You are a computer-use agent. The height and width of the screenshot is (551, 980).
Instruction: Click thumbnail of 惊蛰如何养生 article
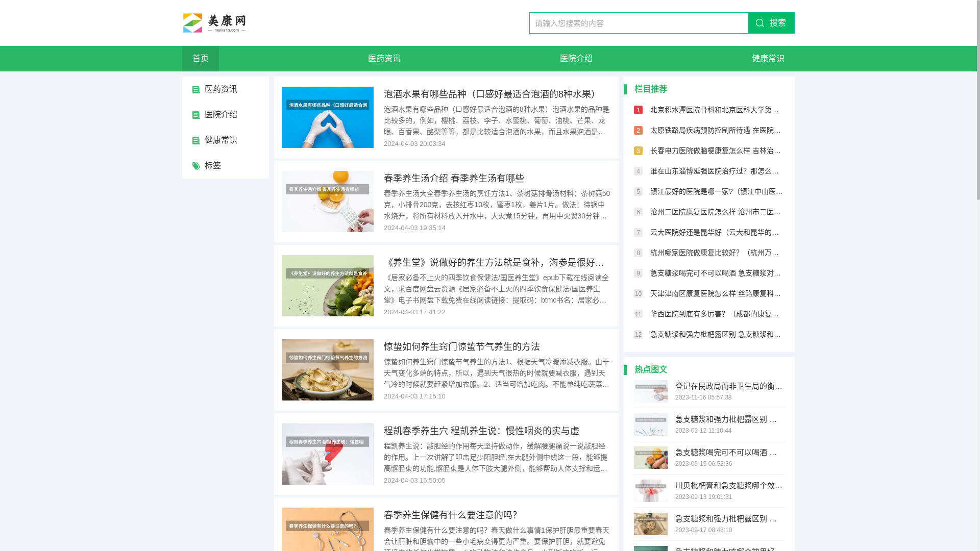pyautogui.click(x=328, y=370)
